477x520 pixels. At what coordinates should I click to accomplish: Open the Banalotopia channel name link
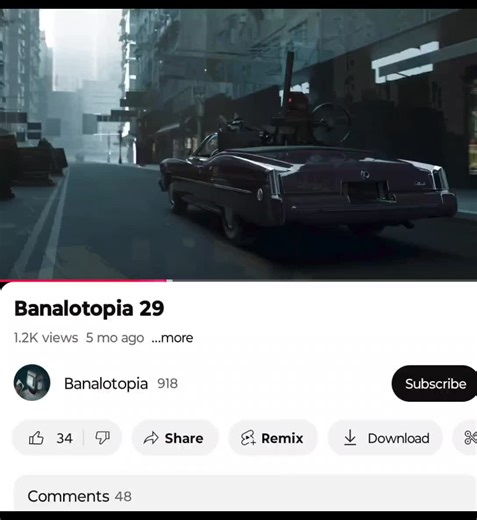coord(106,383)
